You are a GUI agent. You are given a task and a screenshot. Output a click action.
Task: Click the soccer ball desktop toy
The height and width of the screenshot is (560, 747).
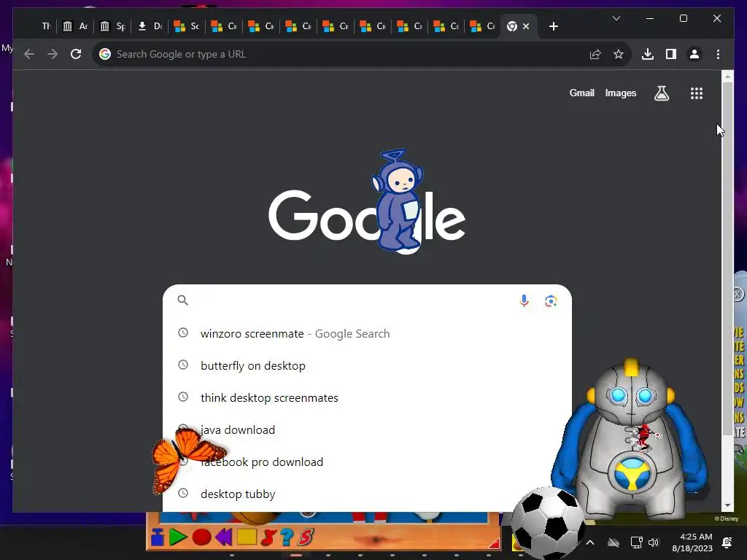(548, 522)
